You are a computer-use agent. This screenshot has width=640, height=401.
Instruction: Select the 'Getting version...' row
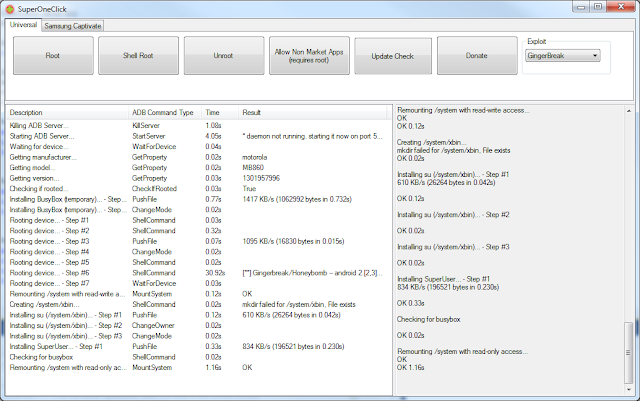click(197, 178)
